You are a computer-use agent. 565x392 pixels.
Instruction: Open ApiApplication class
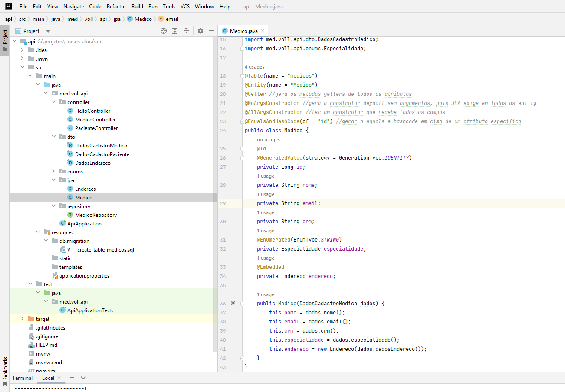(x=84, y=224)
